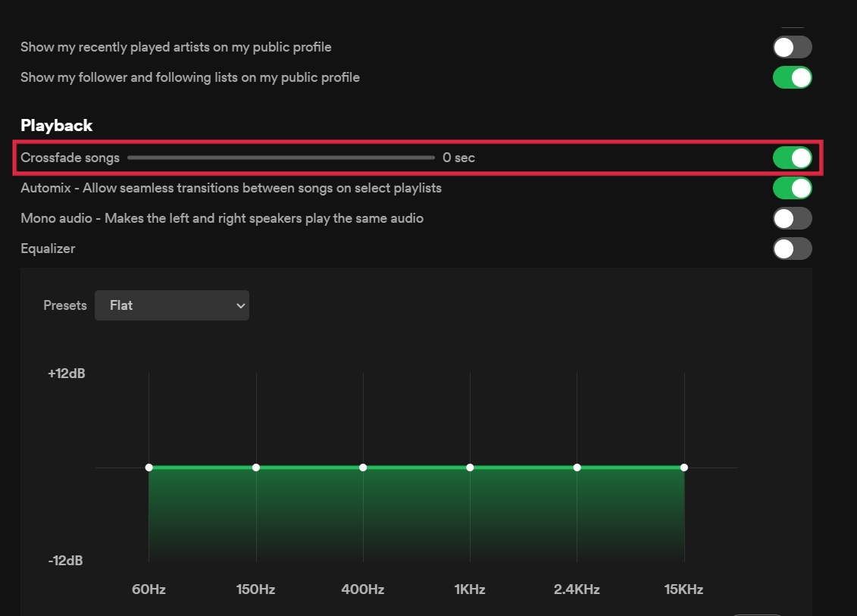Disable "Show my follower and following lists" toggle

point(792,77)
